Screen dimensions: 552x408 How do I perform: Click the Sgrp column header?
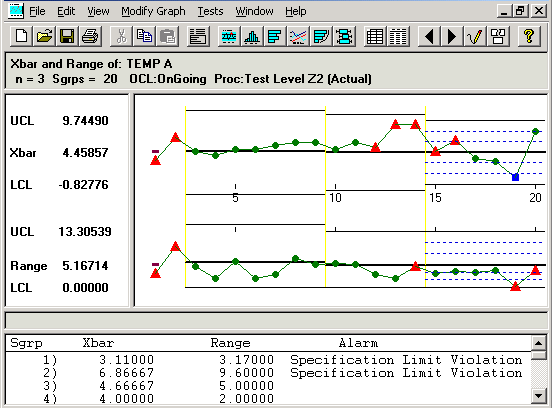tap(26, 343)
